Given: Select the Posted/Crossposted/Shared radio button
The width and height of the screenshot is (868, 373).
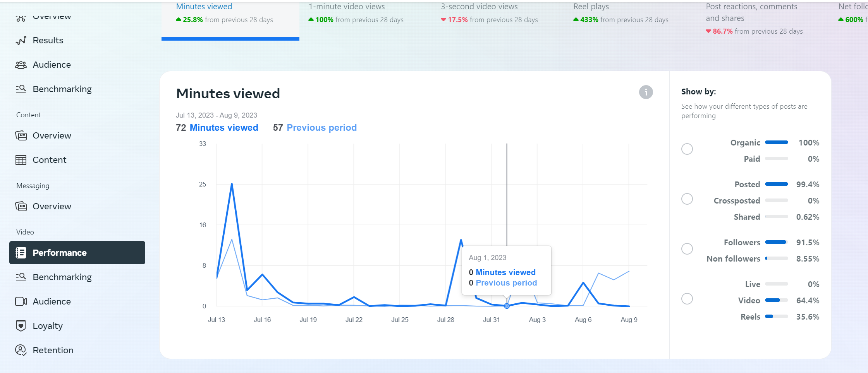Looking at the screenshot, I should click(x=687, y=199).
